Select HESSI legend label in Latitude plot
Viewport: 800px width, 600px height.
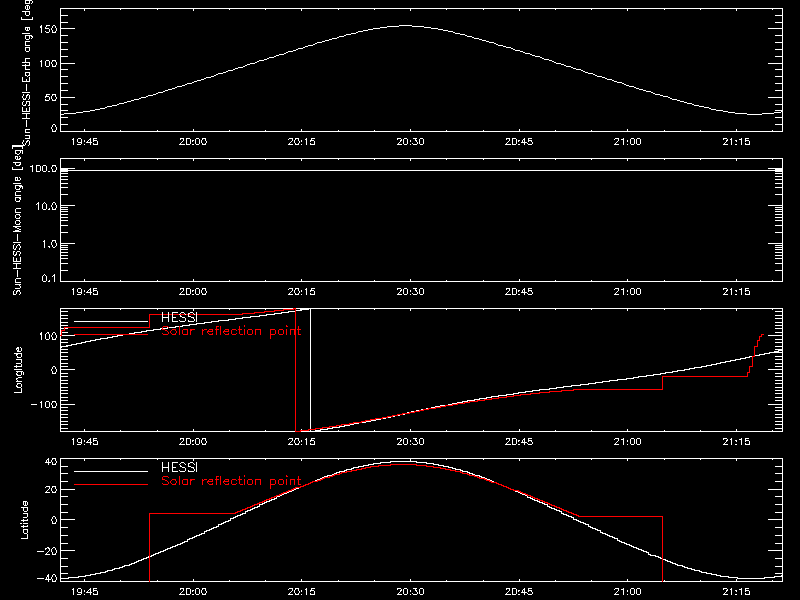click(x=179, y=467)
